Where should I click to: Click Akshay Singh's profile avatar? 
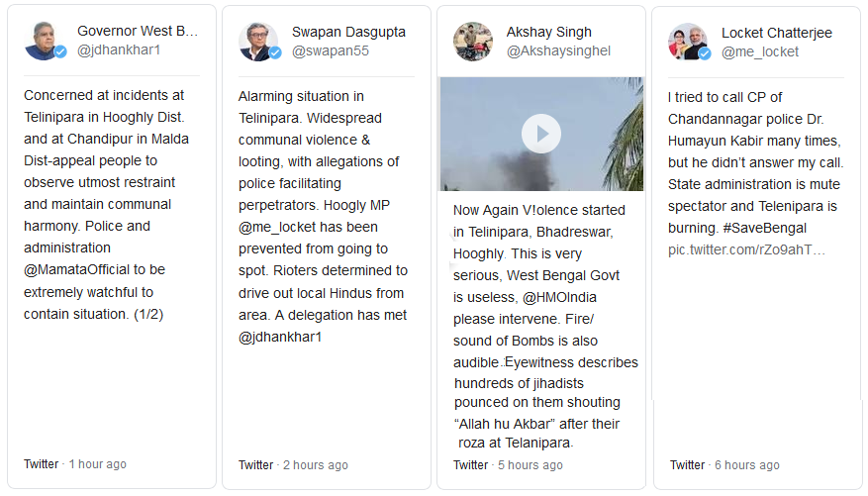[473, 41]
